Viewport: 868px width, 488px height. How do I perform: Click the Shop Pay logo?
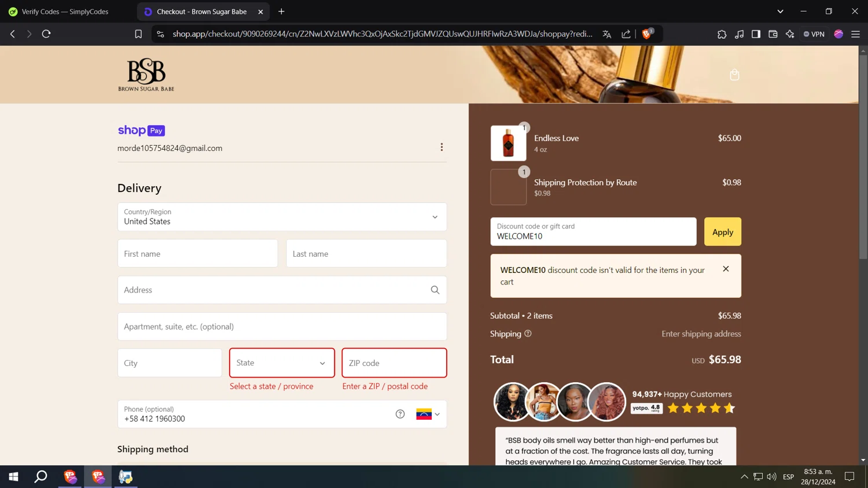141,131
